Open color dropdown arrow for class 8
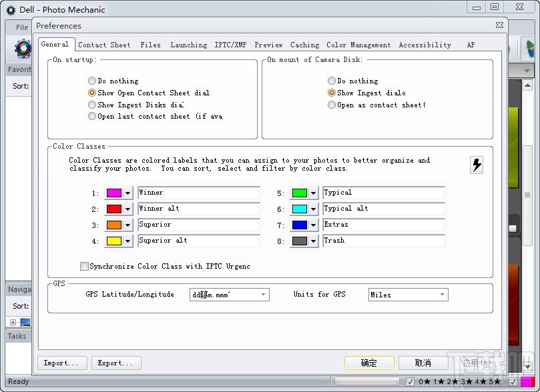The width and height of the screenshot is (540, 392). [x=313, y=241]
